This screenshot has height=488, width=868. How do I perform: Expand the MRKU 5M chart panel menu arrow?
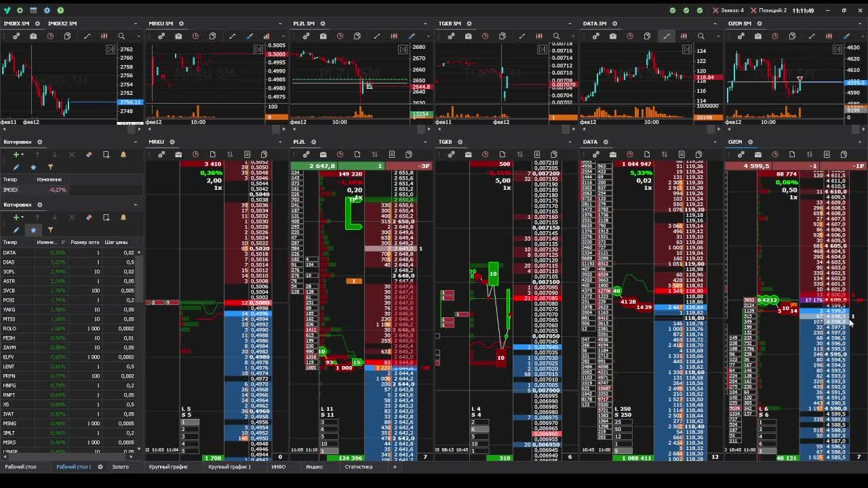tap(281, 24)
